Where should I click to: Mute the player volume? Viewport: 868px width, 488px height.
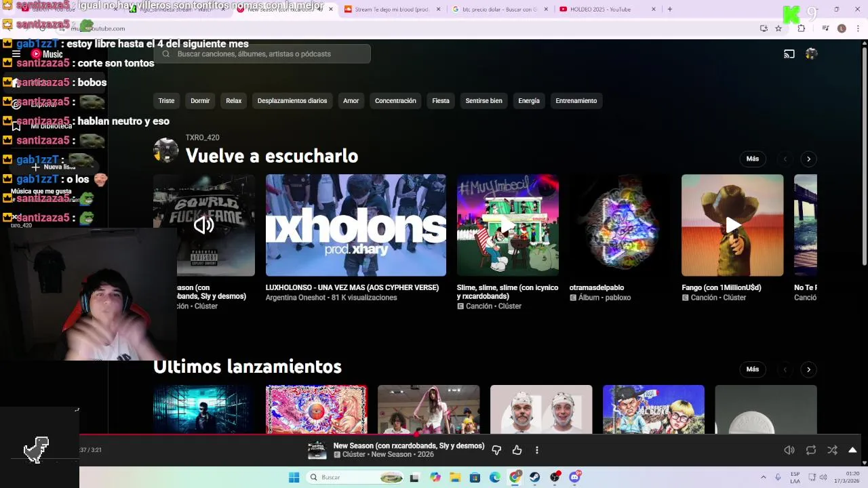coord(789,450)
